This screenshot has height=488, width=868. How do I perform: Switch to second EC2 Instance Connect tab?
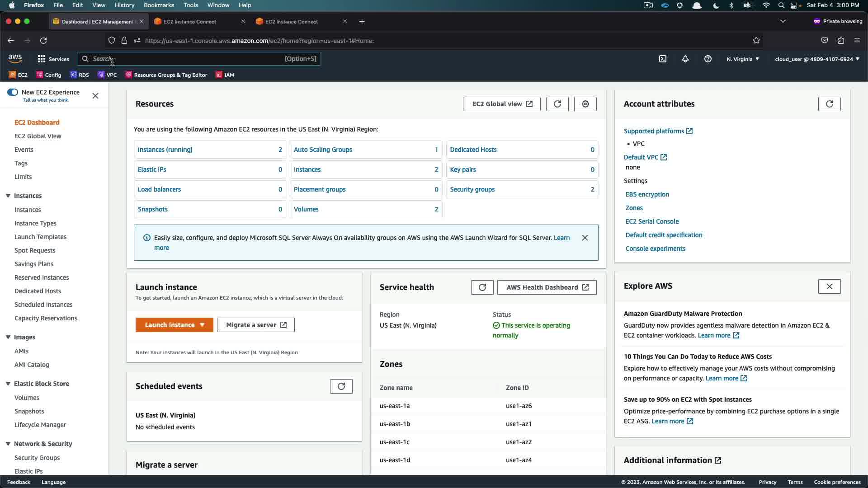[292, 22]
